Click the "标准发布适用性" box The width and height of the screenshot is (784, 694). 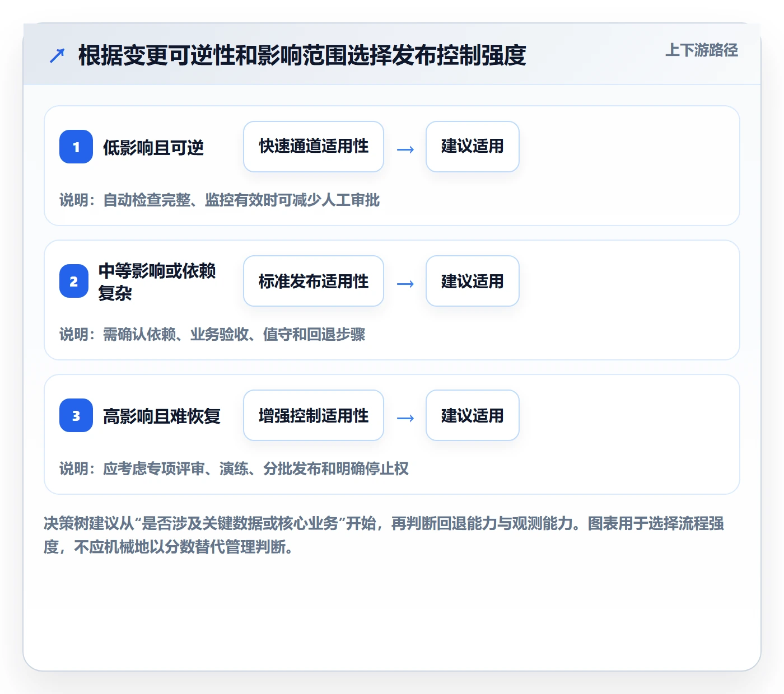tap(314, 281)
